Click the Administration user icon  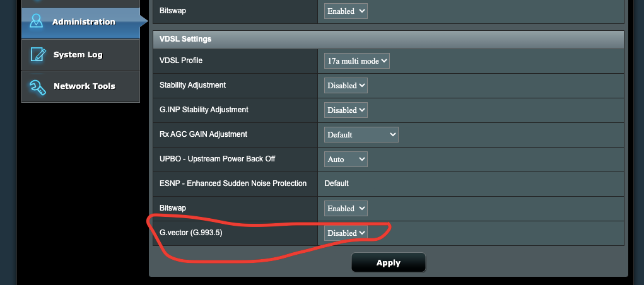[x=37, y=21]
